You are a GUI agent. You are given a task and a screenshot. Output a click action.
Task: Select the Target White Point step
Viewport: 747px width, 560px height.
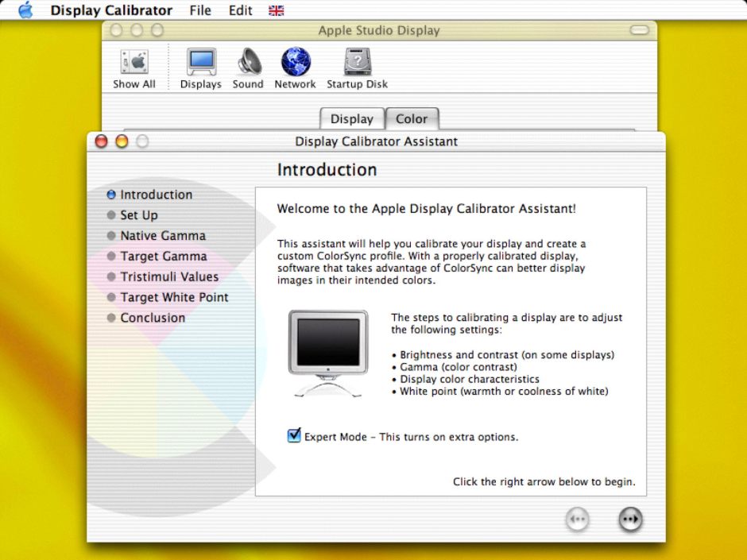click(168, 297)
